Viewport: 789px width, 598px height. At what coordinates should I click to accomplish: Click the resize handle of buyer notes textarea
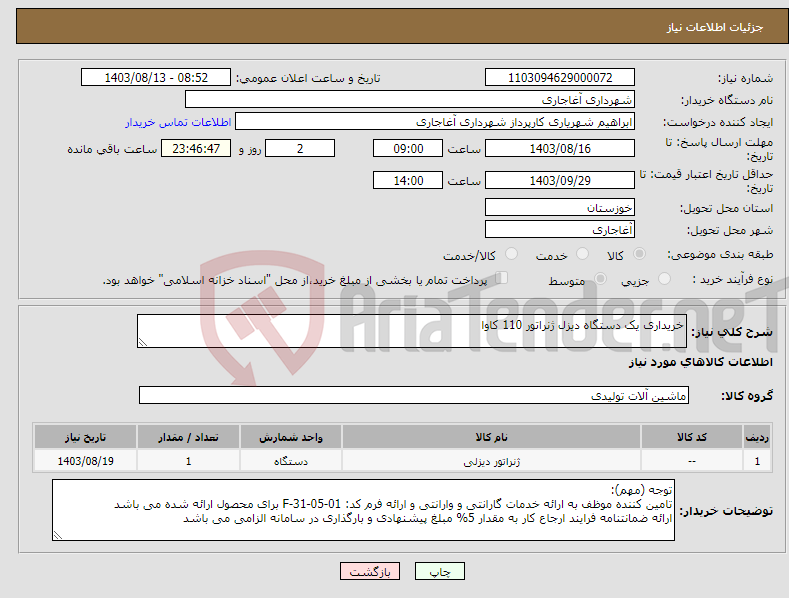pyautogui.click(x=58, y=536)
